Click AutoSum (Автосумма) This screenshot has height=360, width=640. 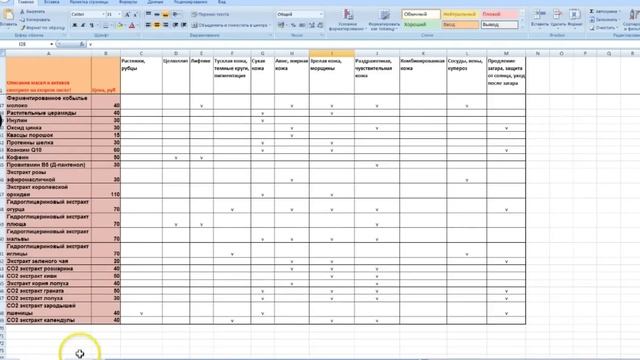pyautogui.click(x=604, y=11)
